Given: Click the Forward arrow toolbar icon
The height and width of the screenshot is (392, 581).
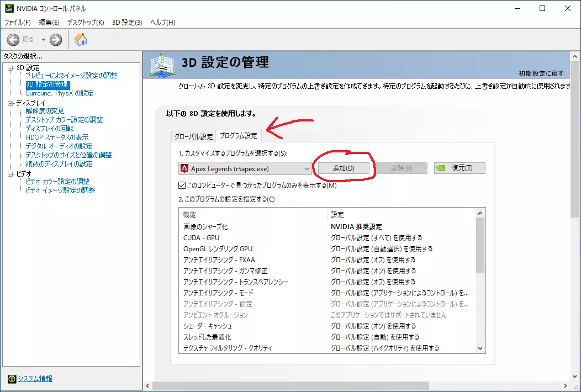Looking at the screenshot, I should 56,40.
